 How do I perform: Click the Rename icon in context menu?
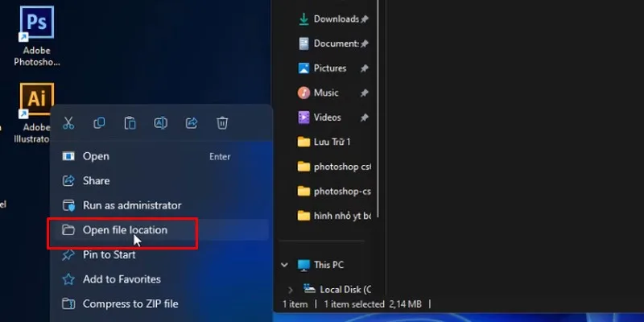click(160, 123)
